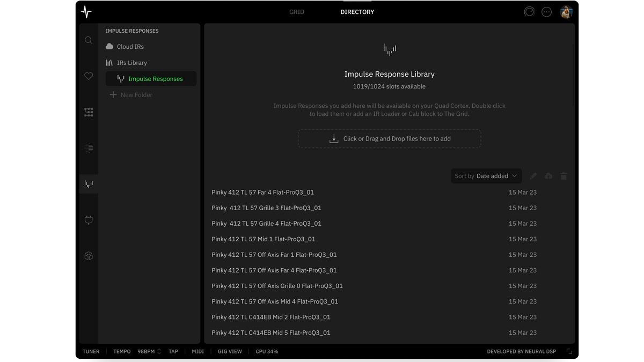Click the cloud upload icon
644x362 pixels.
pos(548,176)
